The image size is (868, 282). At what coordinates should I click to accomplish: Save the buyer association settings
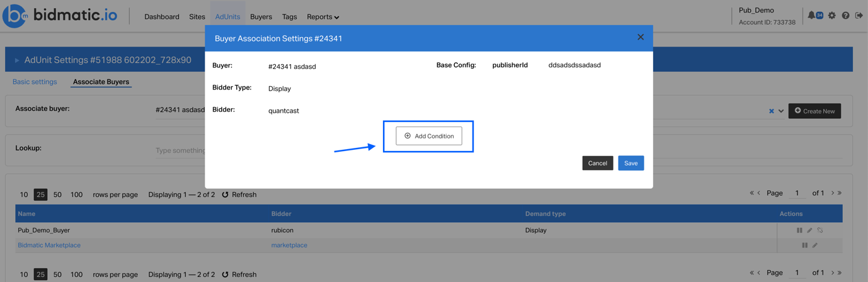pos(631,163)
